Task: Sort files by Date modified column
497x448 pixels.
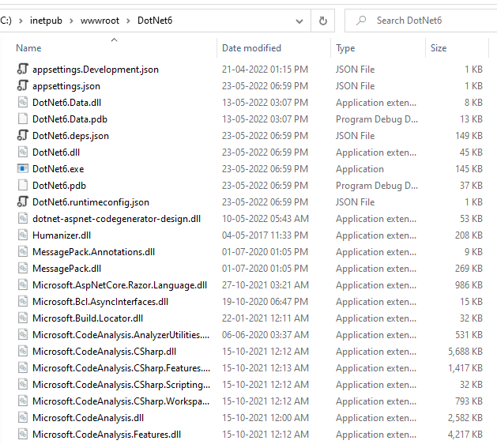Action: tap(251, 48)
